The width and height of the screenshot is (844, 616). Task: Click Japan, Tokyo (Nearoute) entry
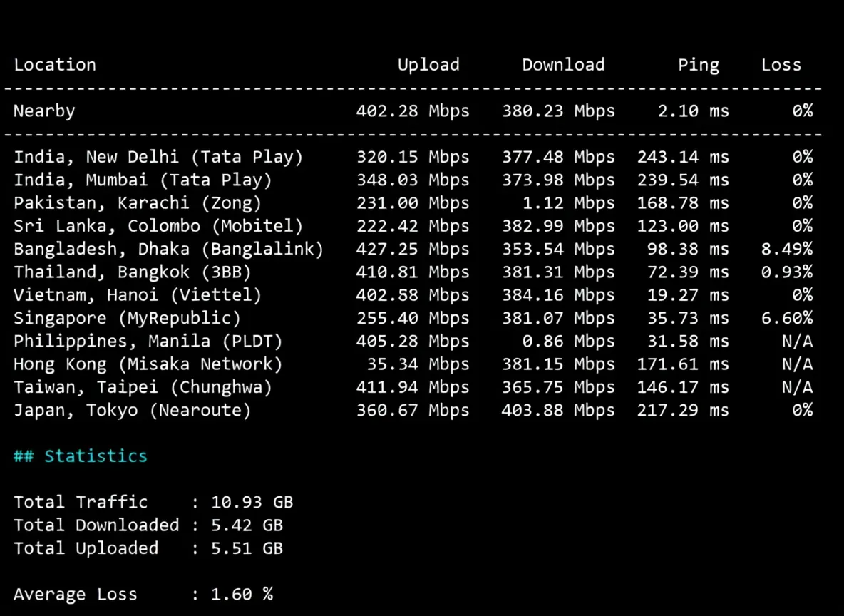(133, 410)
